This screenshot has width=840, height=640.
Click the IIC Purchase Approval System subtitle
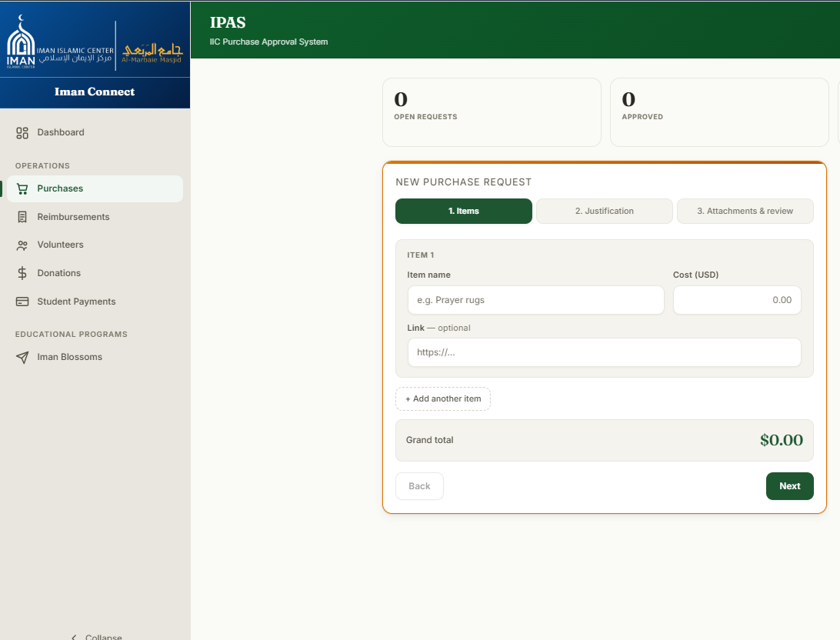click(x=269, y=42)
